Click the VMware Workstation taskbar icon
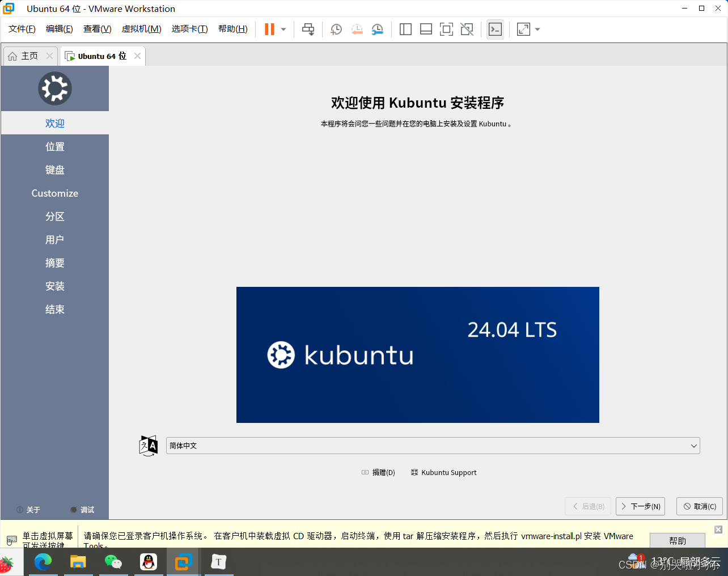Image resolution: width=728 pixels, height=576 pixels. coord(183,562)
